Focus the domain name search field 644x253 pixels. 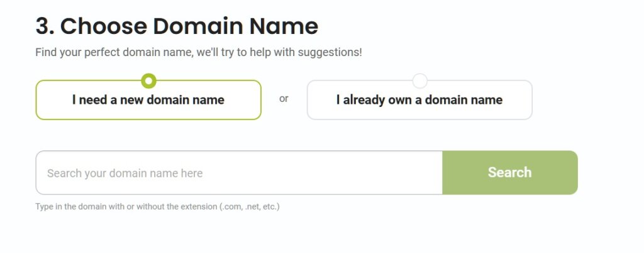pyautogui.click(x=239, y=172)
